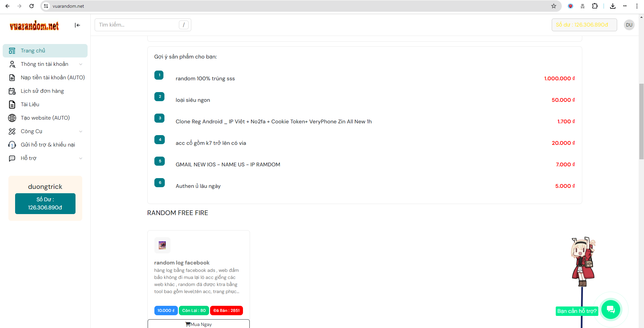Open the browser extensions puzzle icon
The image size is (644, 328).
595,6
